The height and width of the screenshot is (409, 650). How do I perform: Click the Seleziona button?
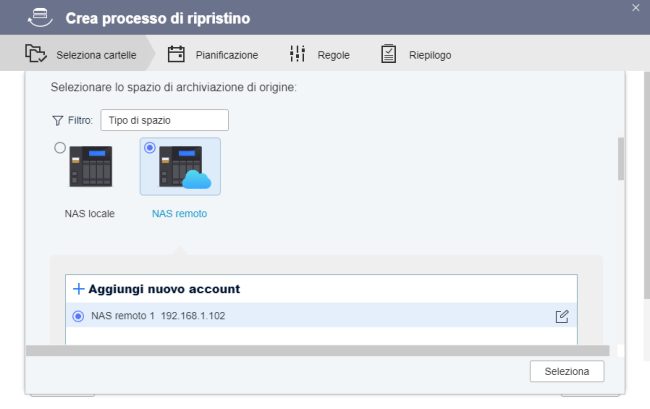coord(567,371)
